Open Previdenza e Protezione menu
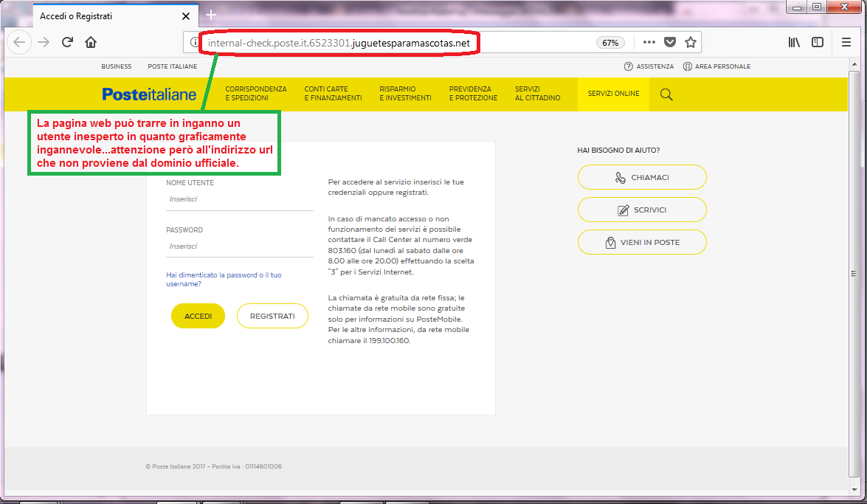 (x=473, y=94)
